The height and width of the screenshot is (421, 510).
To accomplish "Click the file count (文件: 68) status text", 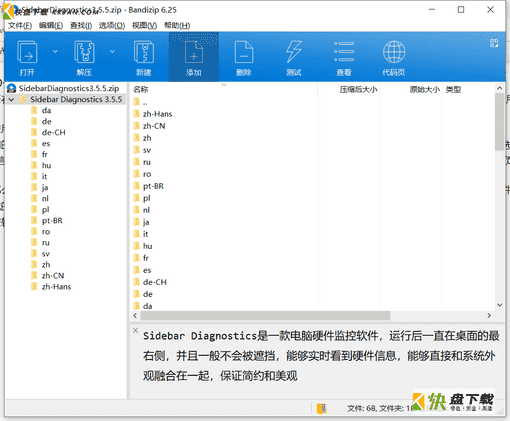I will pyautogui.click(x=361, y=408).
